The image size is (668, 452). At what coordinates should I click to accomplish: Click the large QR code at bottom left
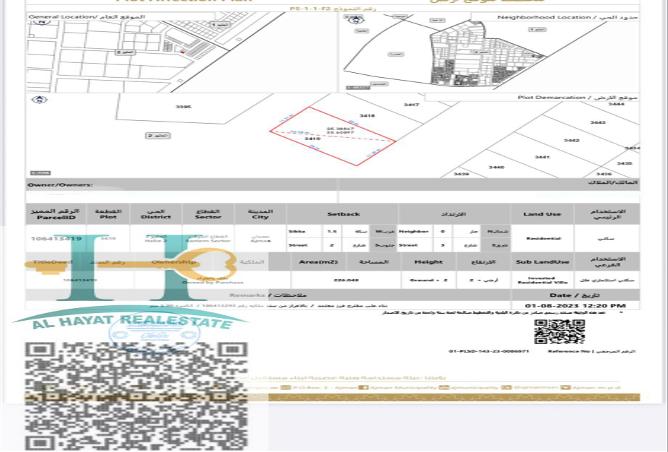pyautogui.click(x=136, y=395)
